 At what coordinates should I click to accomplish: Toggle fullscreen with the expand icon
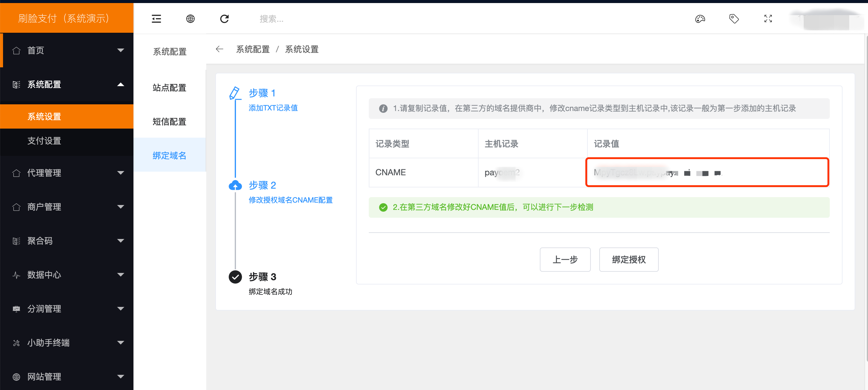[768, 19]
